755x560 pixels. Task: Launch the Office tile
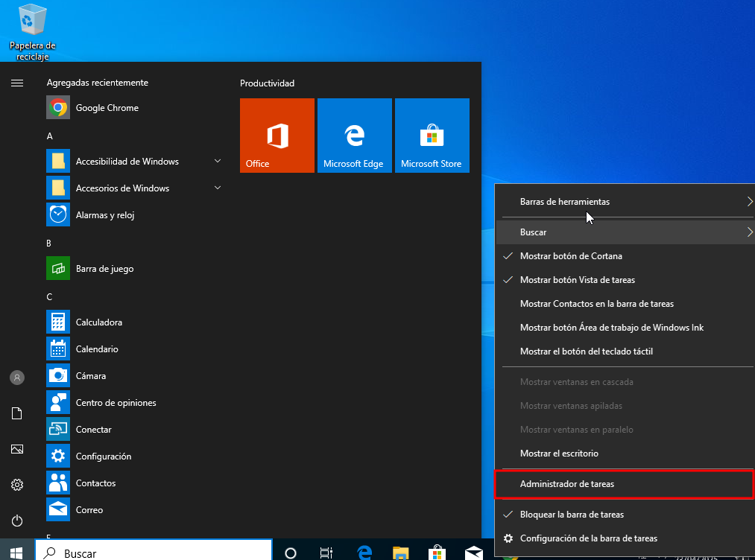(277, 136)
